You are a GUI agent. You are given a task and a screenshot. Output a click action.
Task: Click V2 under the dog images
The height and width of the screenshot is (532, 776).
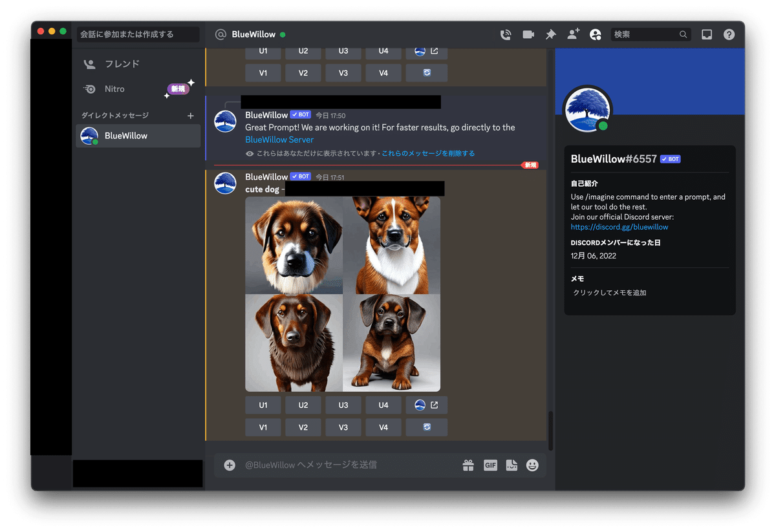303,427
